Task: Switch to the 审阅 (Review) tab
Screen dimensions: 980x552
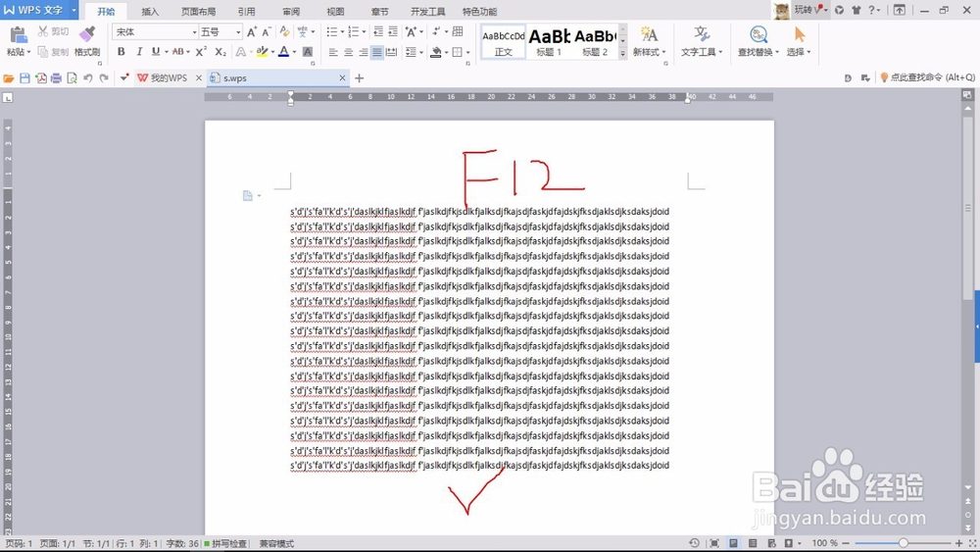Action: [291, 11]
